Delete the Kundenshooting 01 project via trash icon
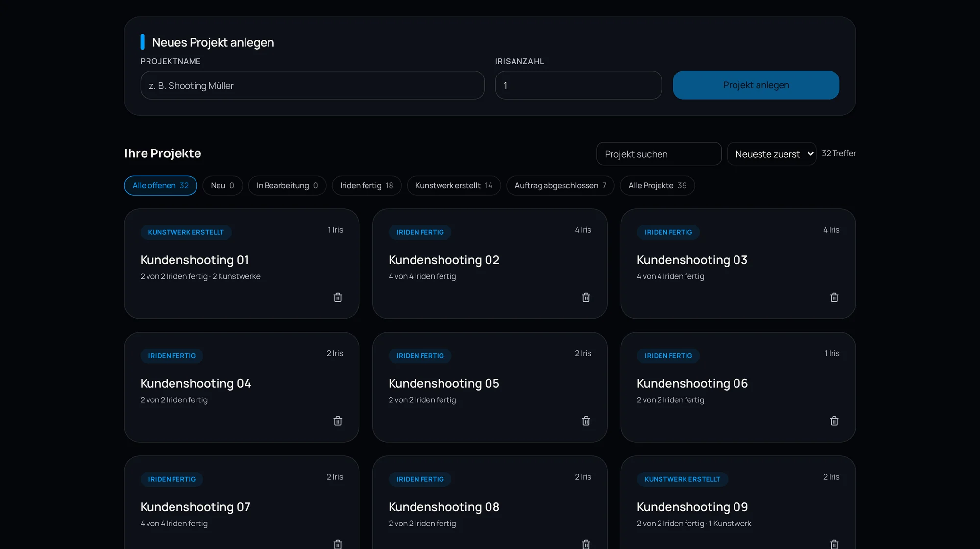 click(x=338, y=298)
